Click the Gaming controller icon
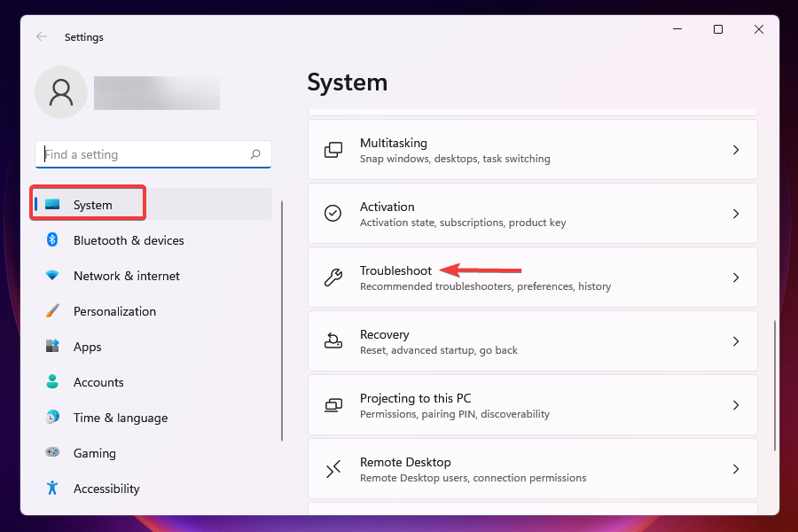Image resolution: width=798 pixels, height=532 pixels. pos(52,453)
